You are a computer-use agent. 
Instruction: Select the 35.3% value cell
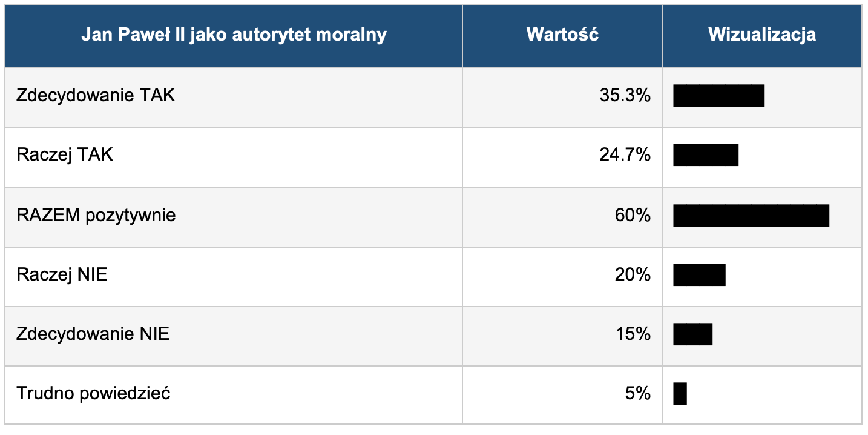[625, 96]
